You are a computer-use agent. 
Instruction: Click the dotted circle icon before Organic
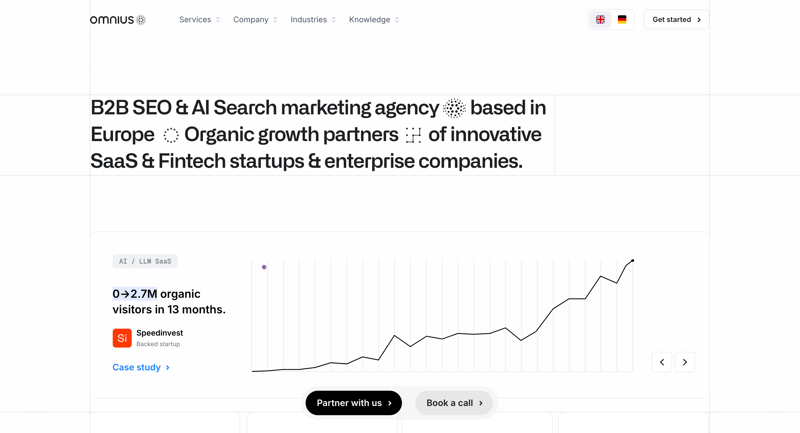coord(171,135)
